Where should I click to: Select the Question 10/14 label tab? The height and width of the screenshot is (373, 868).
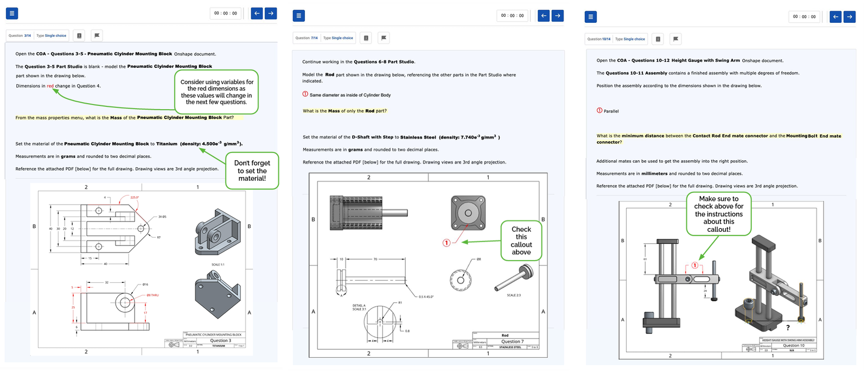599,39
